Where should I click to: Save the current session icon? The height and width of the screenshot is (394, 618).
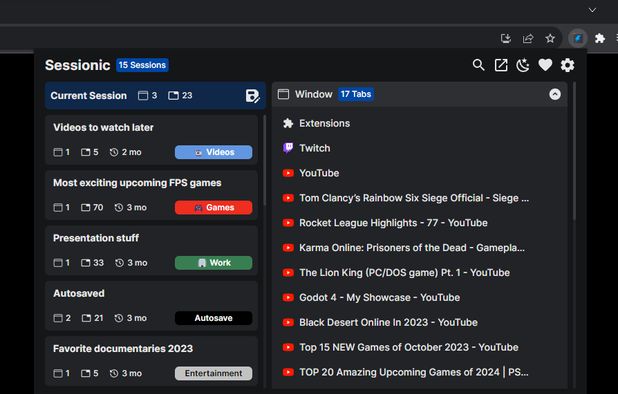point(252,96)
